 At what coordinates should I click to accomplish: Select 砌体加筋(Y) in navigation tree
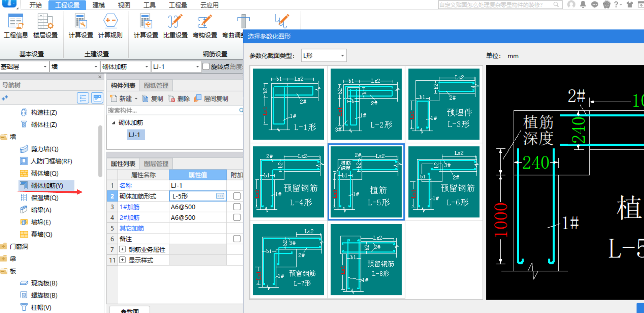(x=46, y=186)
